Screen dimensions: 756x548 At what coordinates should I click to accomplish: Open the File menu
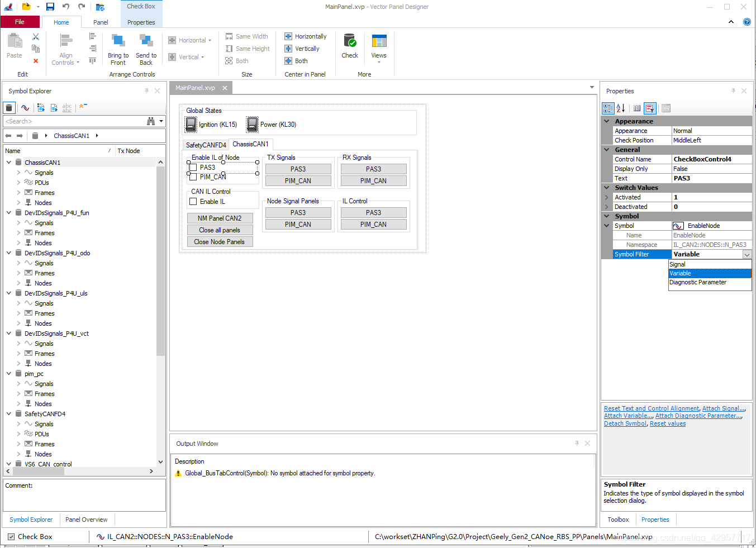[20, 22]
